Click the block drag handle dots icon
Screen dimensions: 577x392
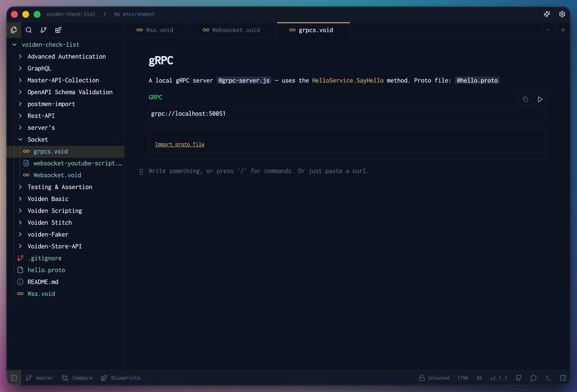pos(141,172)
